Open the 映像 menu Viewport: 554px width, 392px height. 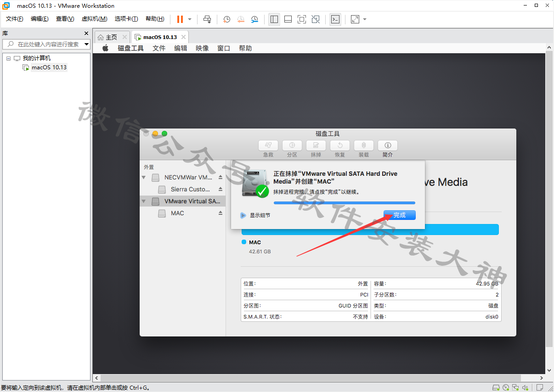202,48
